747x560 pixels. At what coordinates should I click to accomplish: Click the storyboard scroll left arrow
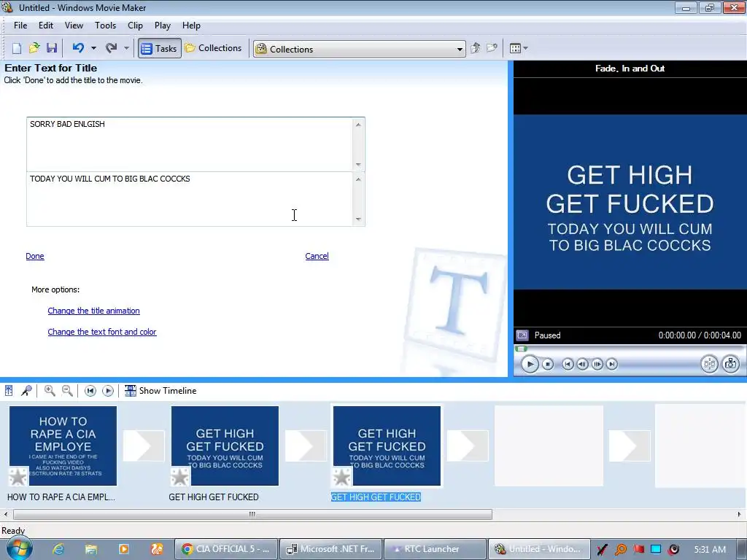5,514
